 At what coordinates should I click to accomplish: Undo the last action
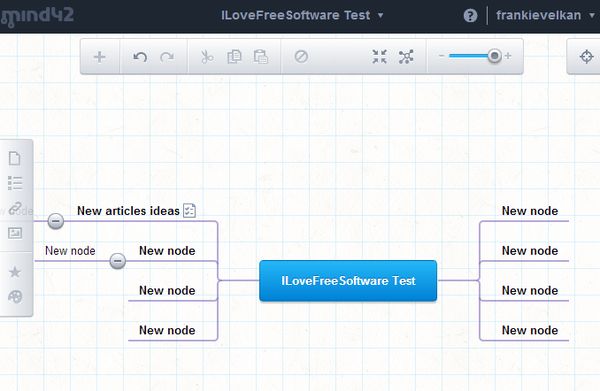[x=140, y=57]
